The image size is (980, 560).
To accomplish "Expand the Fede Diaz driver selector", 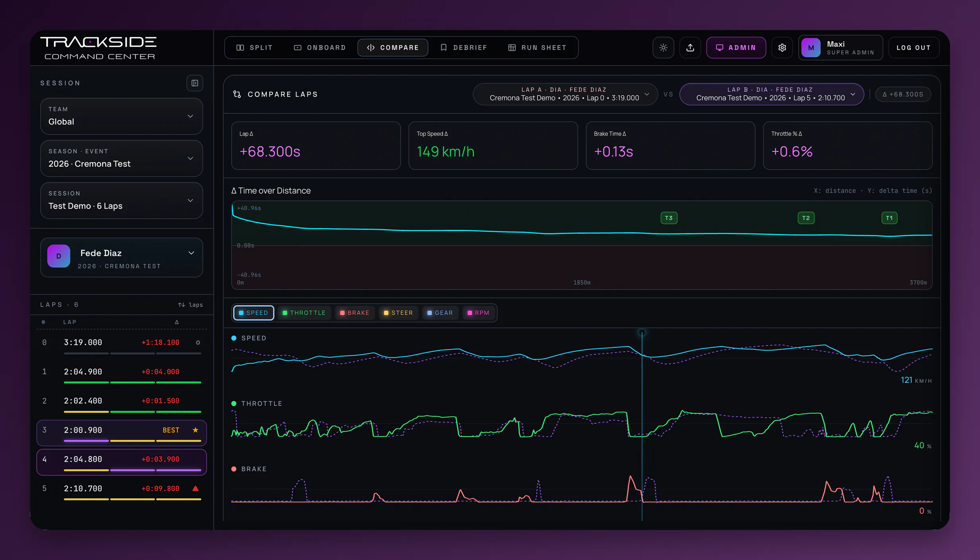I will pos(122,258).
